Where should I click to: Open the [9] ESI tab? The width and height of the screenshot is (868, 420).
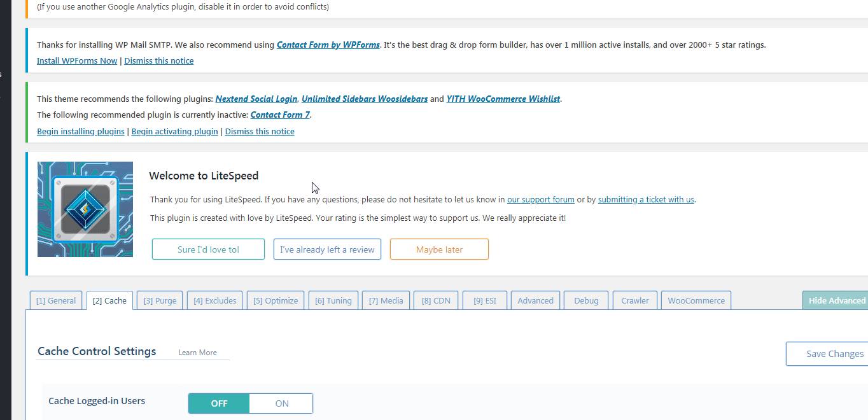pyautogui.click(x=485, y=300)
